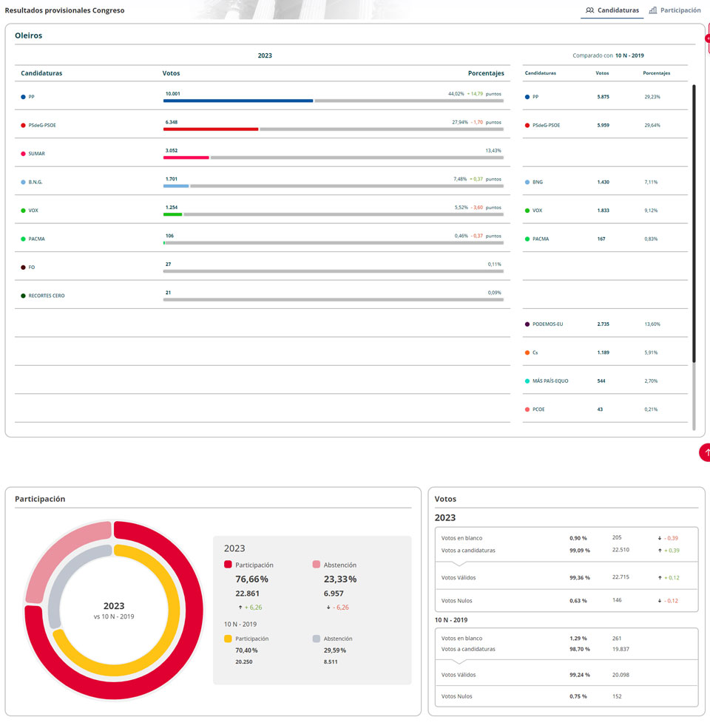Viewport: 710px width, 728px height.
Task: Click PODEMOS-EU vote count 2.735
Action: 603,324
